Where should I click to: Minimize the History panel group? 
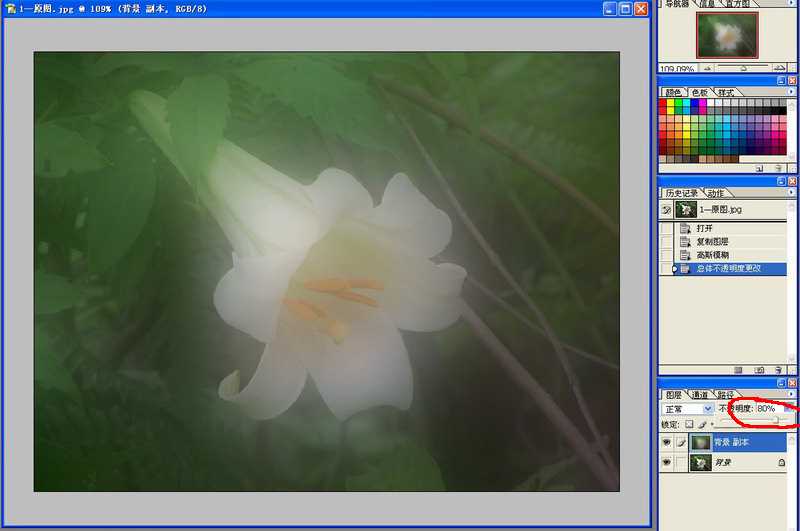point(781,181)
